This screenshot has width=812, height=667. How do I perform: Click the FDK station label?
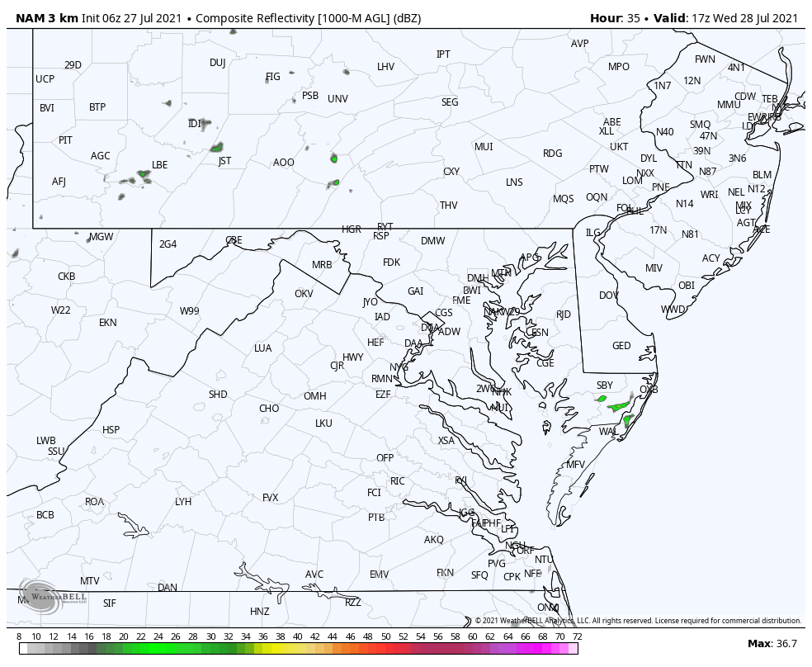click(x=391, y=262)
